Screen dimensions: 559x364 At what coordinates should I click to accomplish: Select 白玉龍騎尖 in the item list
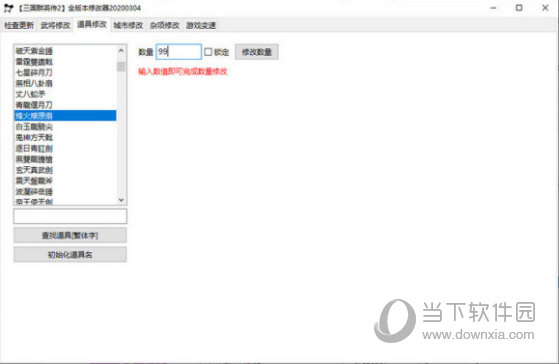[65, 127]
